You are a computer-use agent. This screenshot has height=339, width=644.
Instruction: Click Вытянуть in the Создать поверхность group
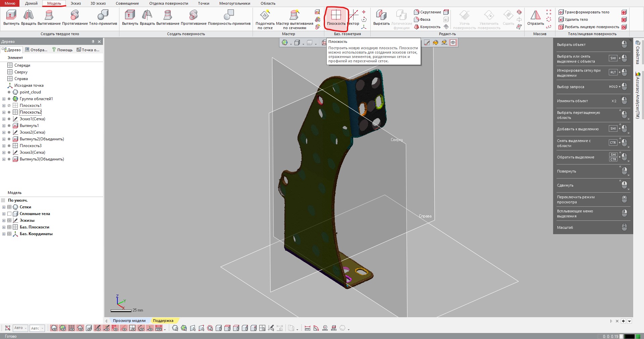click(x=130, y=17)
